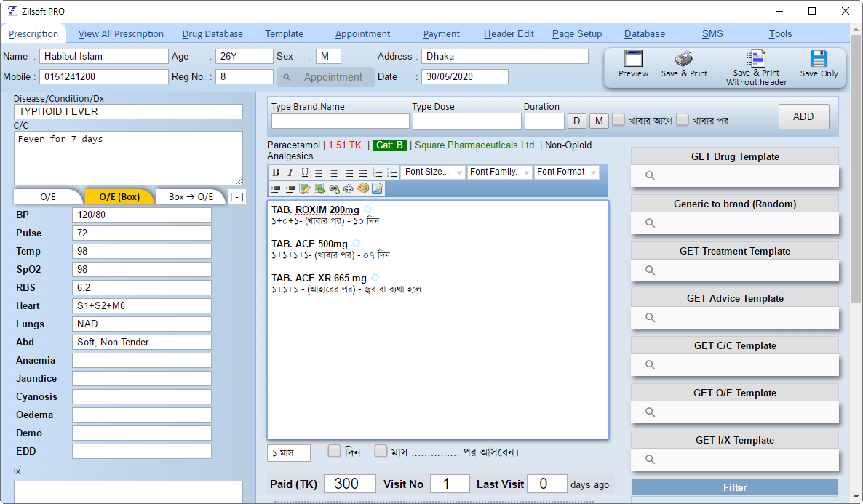Toggle the দিন follow-up checkbox
Screen dimensions: 863x504
(x=334, y=451)
